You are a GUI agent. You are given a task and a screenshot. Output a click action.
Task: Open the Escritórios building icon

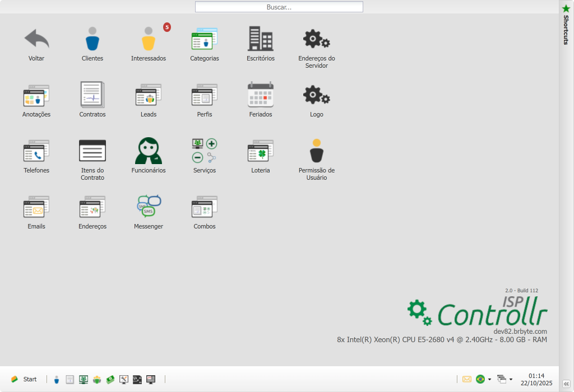tap(261, 40)
